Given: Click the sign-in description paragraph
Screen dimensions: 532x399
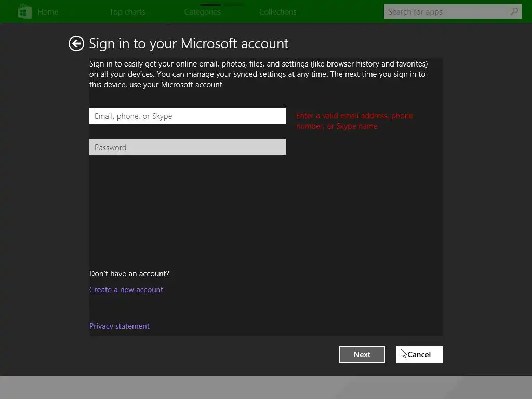Looking at the screenshot, I should coord(259,74).
